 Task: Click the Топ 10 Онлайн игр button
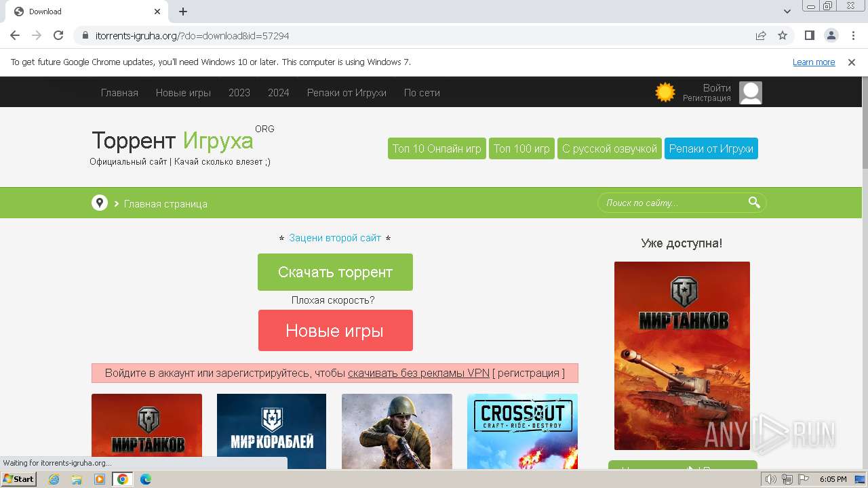tap(437, 148)
